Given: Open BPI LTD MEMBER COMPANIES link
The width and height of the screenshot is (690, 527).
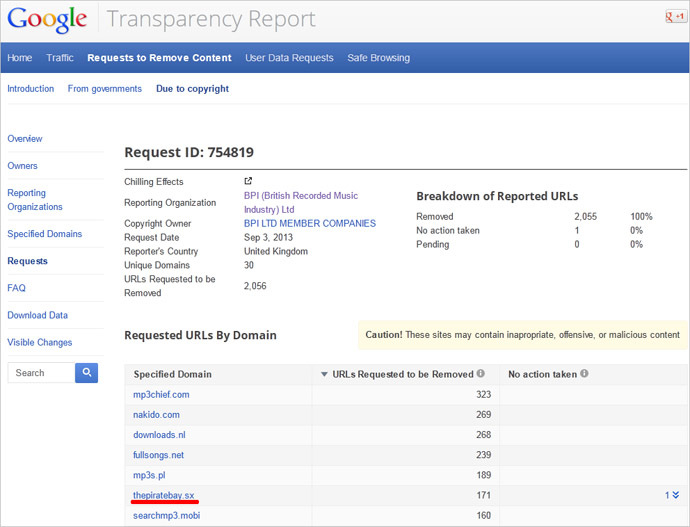Looking at the screenshot, I should tap(310, 223).
